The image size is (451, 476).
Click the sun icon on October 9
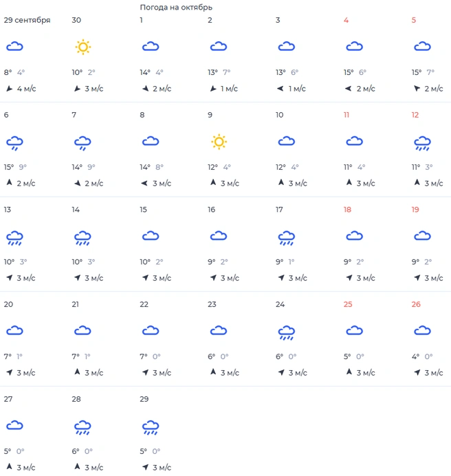click(x=219, y=142)
